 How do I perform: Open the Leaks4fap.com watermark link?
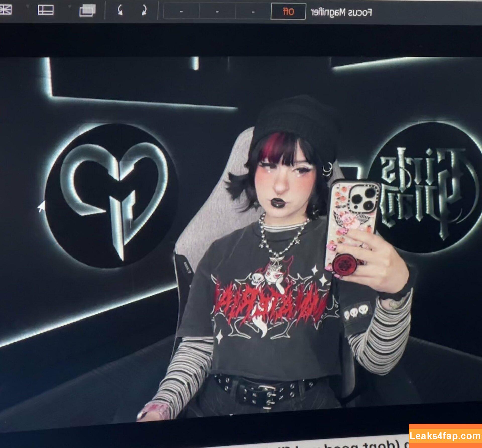pyautogui.click(x=445, y=436)
